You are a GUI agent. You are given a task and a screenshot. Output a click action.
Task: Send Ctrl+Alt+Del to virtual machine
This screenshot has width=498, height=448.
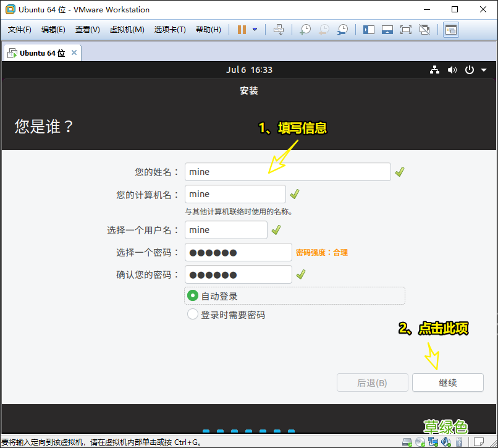(x=279, y=30)
